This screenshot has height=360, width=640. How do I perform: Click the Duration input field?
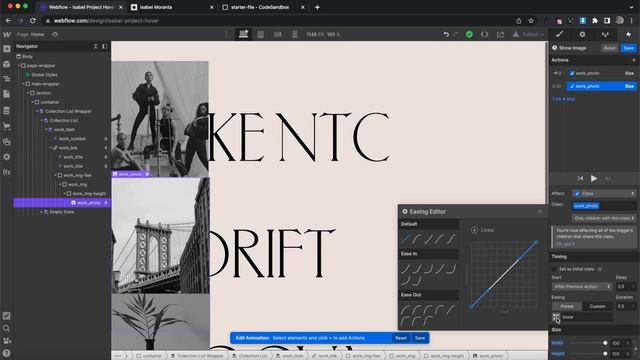pos(626,306)
